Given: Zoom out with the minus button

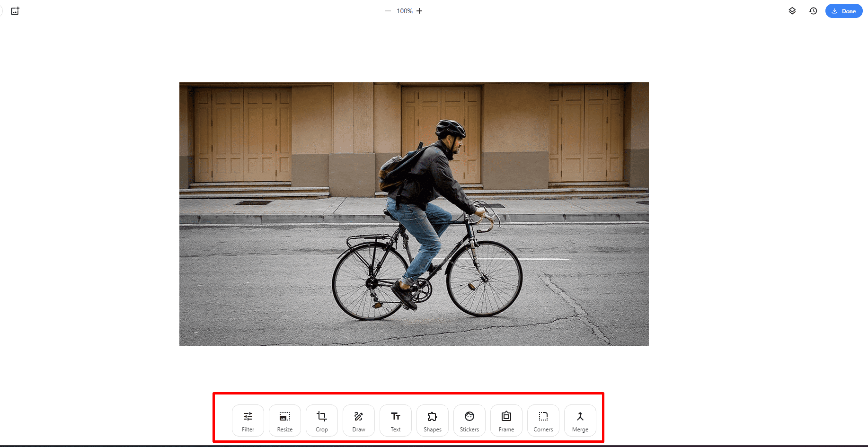Looking at the screenshot, I should point(388,11).
